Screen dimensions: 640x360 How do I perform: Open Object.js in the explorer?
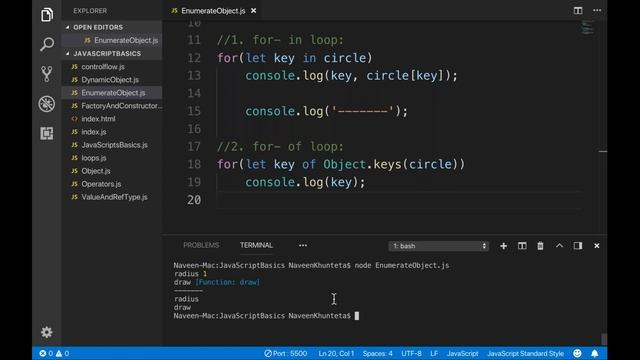(112, 171)
